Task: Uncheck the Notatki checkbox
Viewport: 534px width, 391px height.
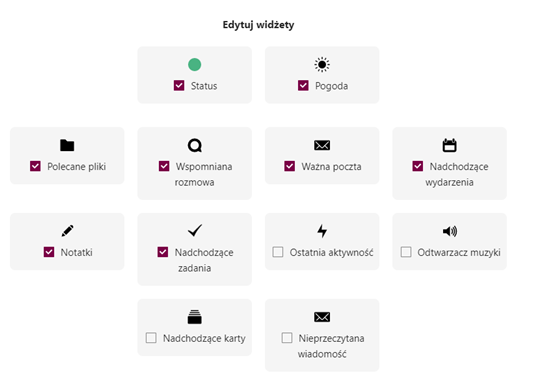Action: 49,252
